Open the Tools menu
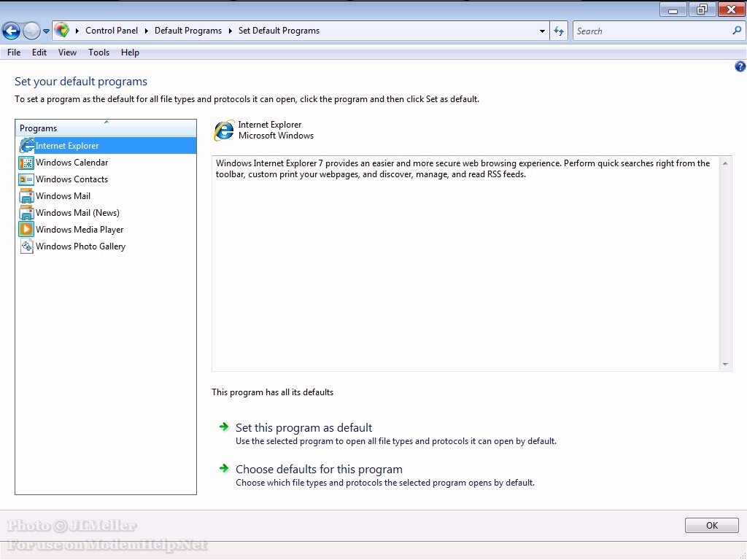747x560 pixels. click(x=98, y=52)
